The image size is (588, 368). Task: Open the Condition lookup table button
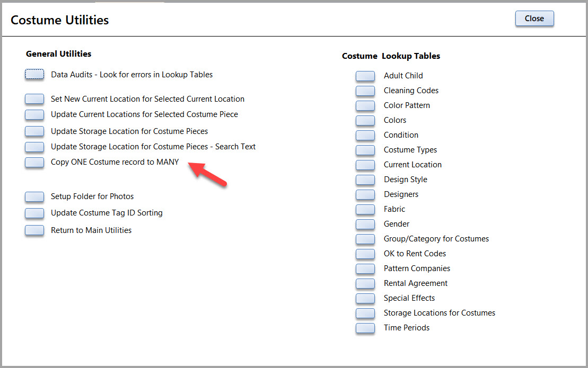(x=365, y=135)
